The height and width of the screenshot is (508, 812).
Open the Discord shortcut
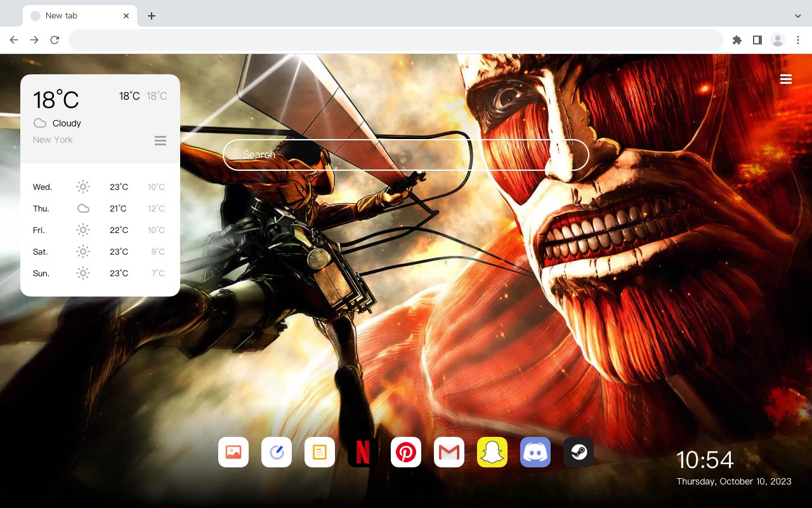click(535, 452)
